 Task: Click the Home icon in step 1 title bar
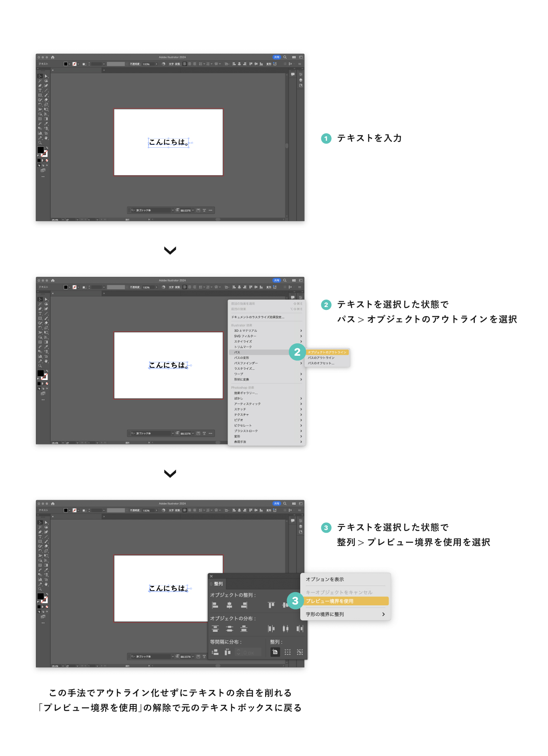pos(53,57)
